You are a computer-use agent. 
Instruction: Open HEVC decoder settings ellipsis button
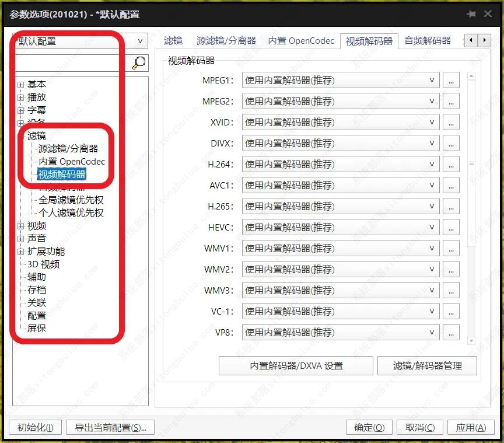(x=451, y=228)
